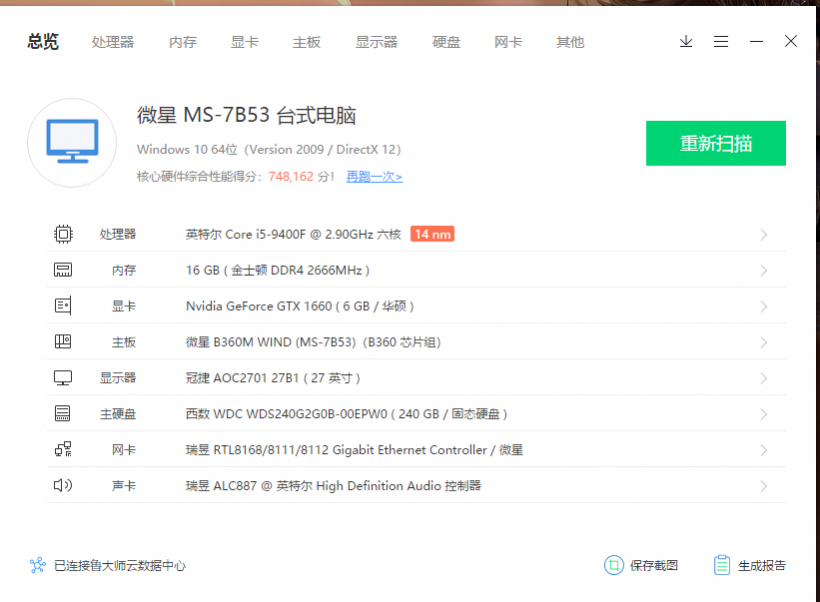Image resolution: width=820 pixels, height=602 pixels.
Task: Open the hamburger menu icon
Action: [x=721, y=41]
